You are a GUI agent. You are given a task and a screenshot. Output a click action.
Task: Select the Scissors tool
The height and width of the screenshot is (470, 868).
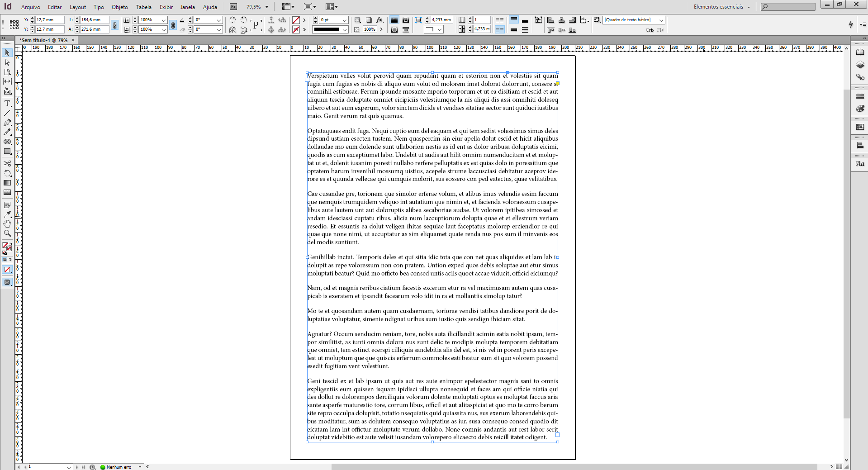point(7,163)
